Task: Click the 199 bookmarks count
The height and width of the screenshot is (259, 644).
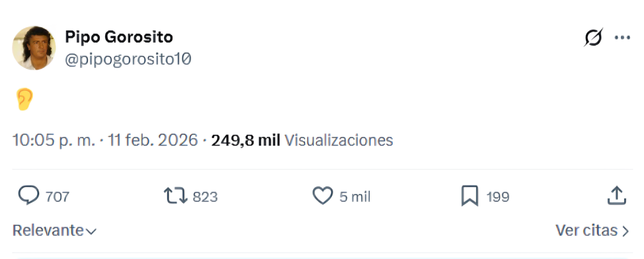Action: (497, 196)
